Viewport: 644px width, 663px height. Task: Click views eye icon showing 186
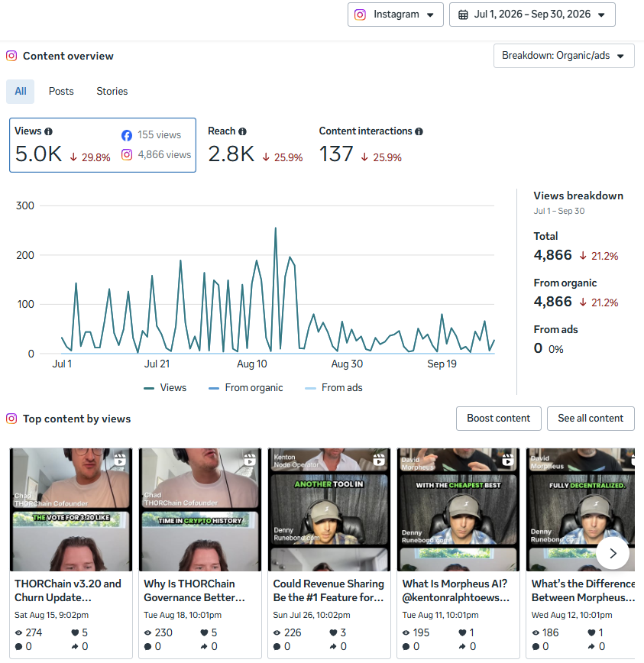[536, 633]
